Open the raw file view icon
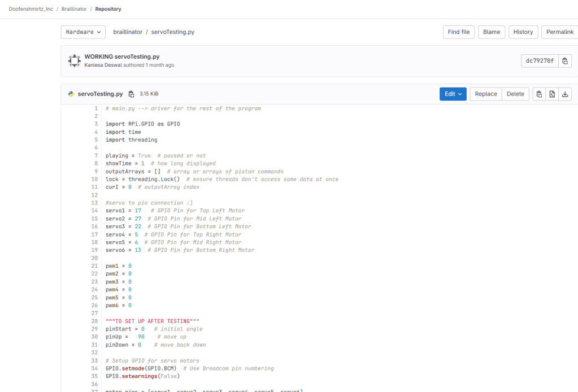The width and height of the screenshot is (578, 392). pos(552,94)
